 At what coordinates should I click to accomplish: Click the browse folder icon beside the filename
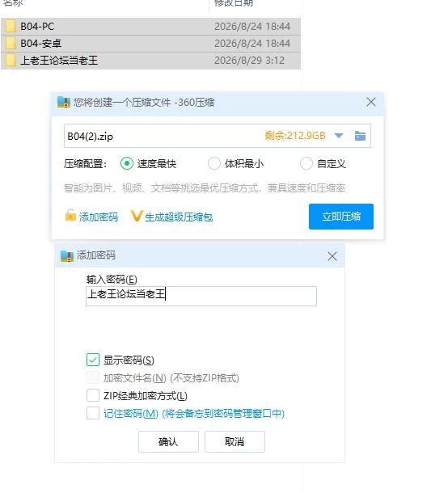click(360, 136)
